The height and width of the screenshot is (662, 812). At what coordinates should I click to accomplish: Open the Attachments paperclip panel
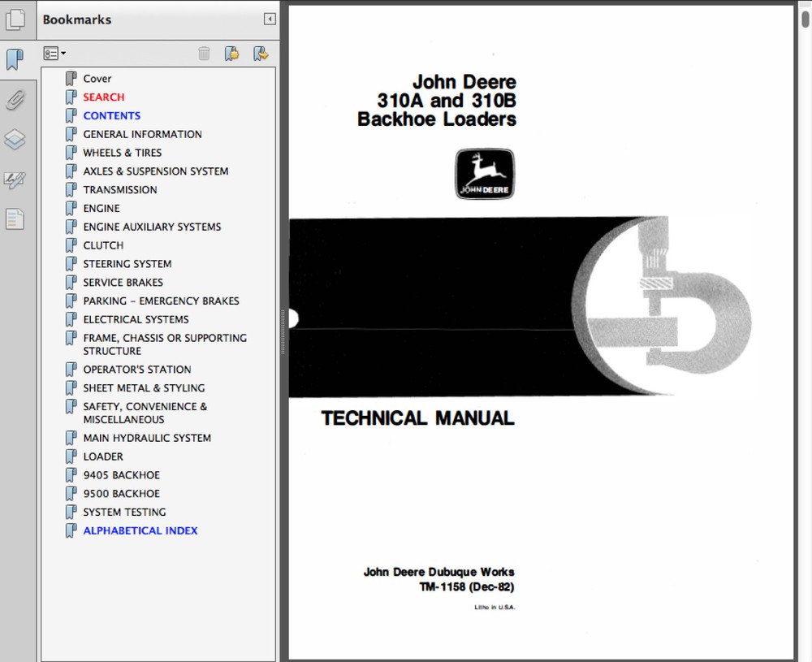point(15,100)
